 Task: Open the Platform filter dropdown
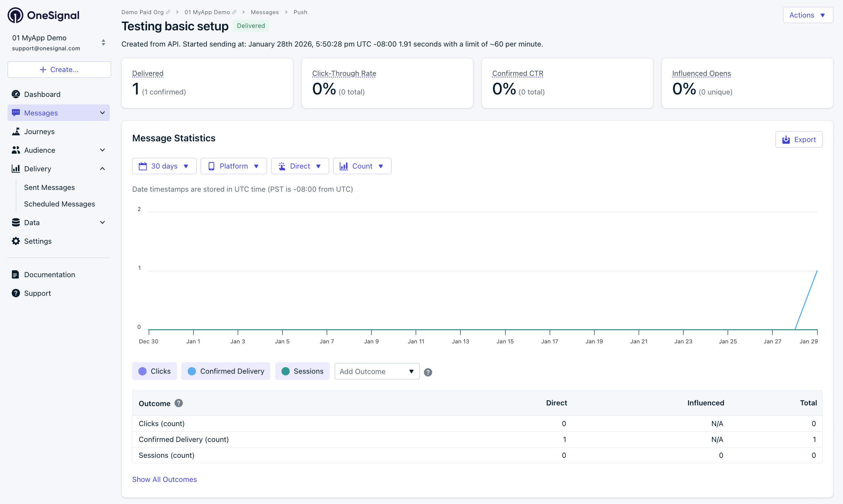pos(234,166)
